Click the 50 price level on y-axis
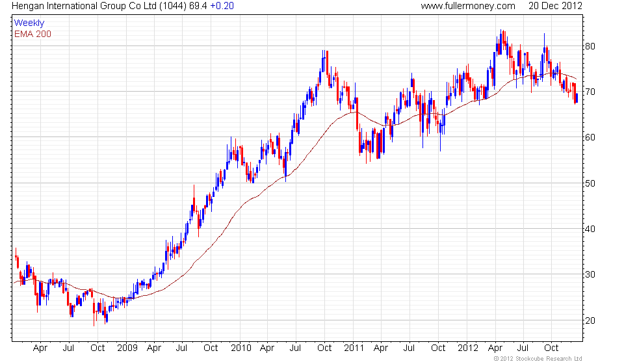637x364 pixels. coord(590,183)
